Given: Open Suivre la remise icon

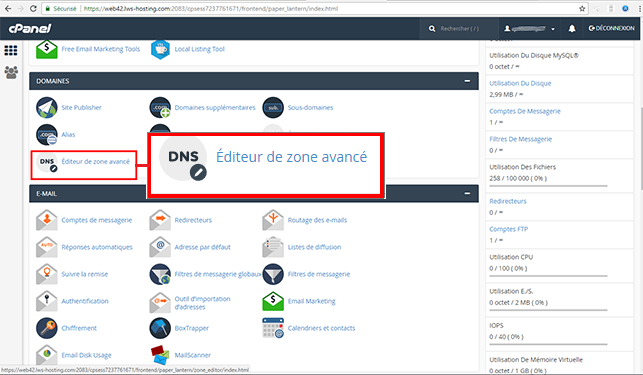Looking at the screenshot, I should (46, 274).
